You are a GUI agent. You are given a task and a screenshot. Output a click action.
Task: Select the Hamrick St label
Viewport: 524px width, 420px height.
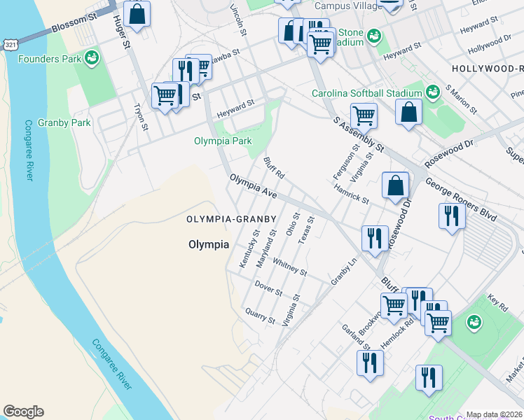click(x=351, y=194)
